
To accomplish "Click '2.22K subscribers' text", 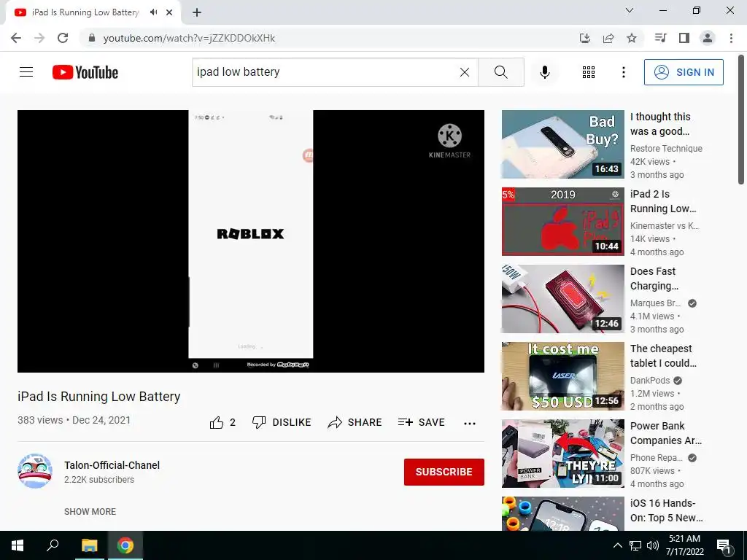I will 99,480.
